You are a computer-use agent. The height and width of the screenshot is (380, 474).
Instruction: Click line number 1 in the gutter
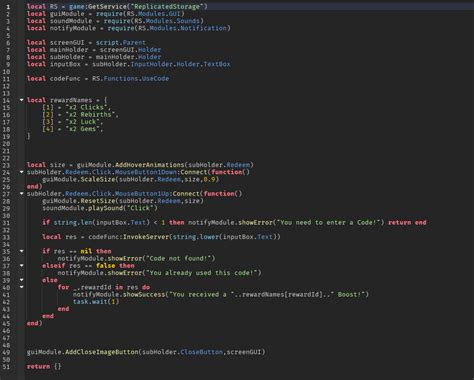pyautogui.click(x=8, y=7)
